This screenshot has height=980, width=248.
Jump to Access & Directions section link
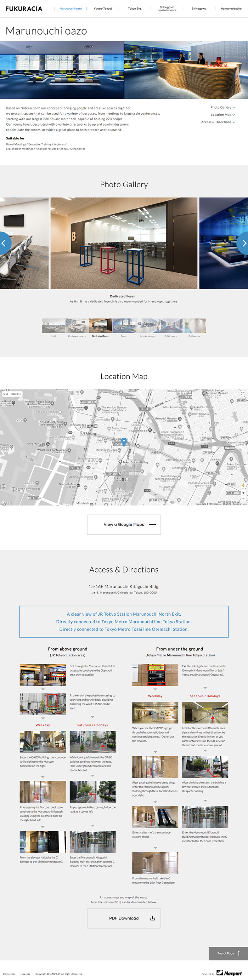pyautogui.click(x=218, y=122)
